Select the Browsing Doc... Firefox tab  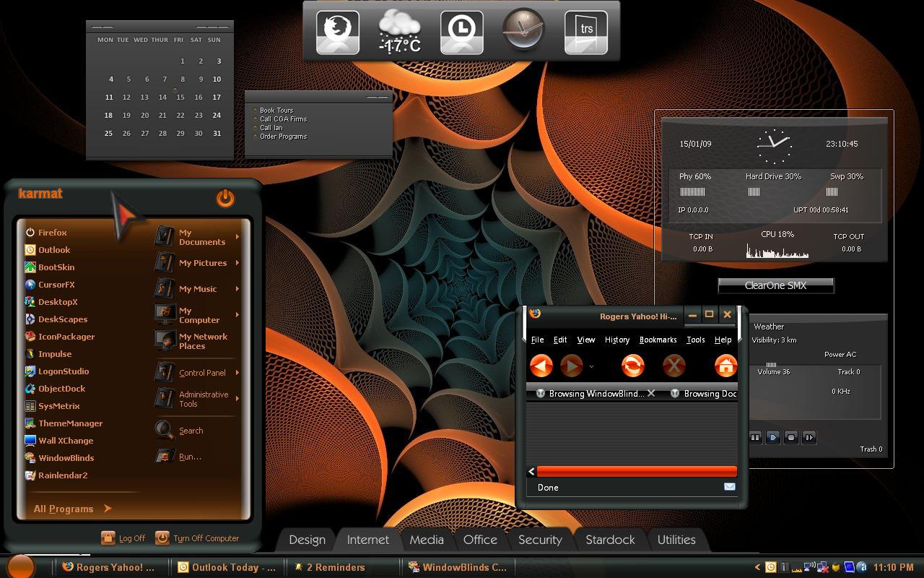coord(703,394)
